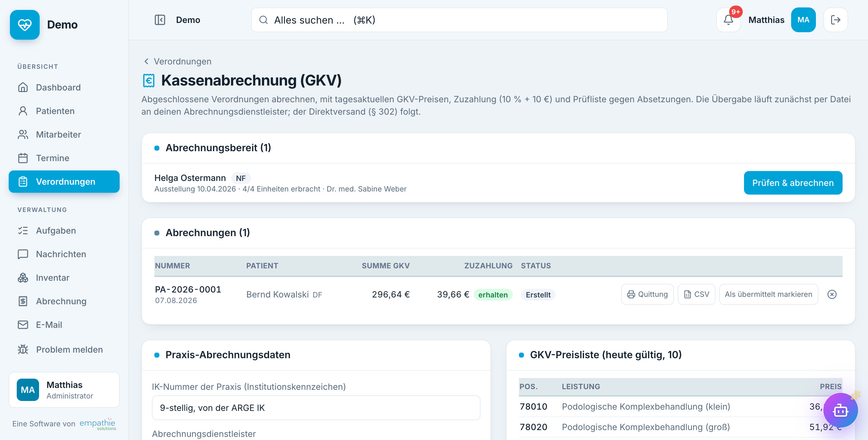Viewport: 868px width, 440px height.
Task: Click Prüfen & abrechnen for Helga Ostermann
Action: [x=793, y=183]
